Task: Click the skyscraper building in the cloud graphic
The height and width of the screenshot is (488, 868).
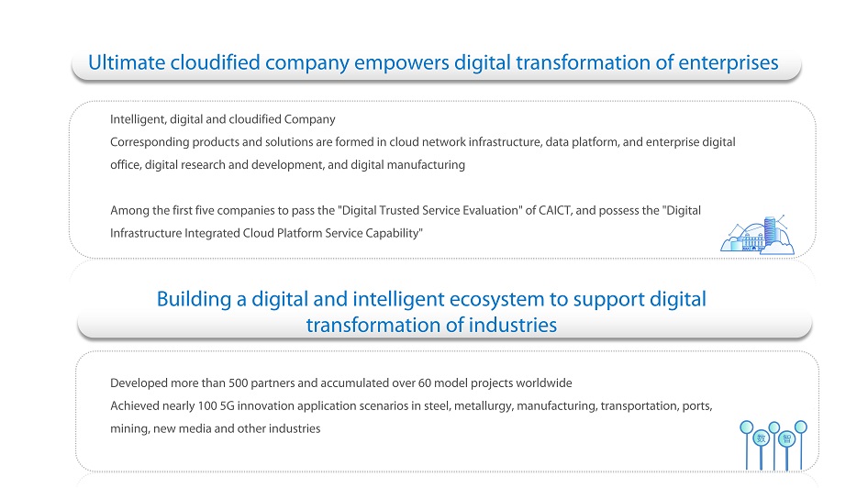Action: (x=770, y=231)
